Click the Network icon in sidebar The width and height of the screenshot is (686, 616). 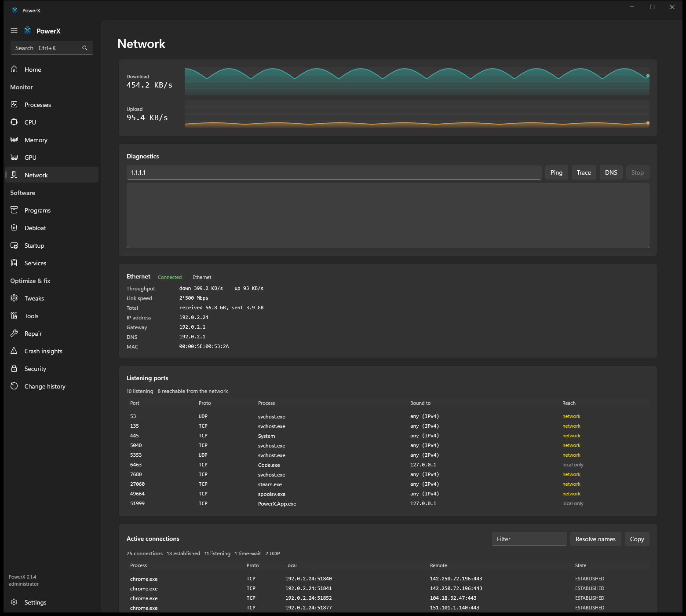[14, 175]
